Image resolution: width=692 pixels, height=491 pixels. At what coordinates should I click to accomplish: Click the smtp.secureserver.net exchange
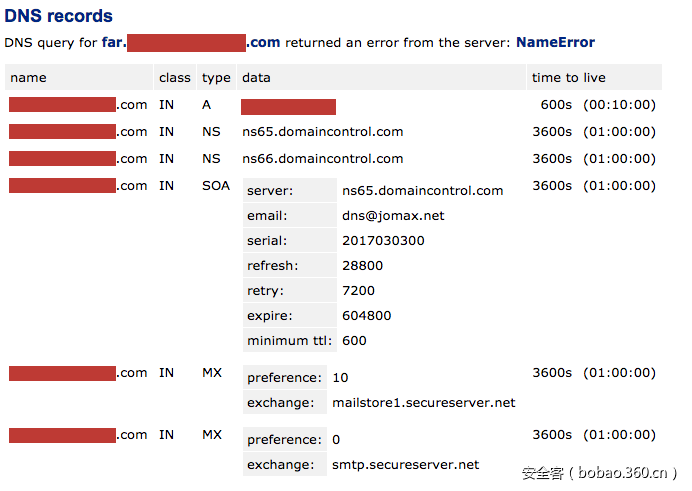tap(405, 465)
